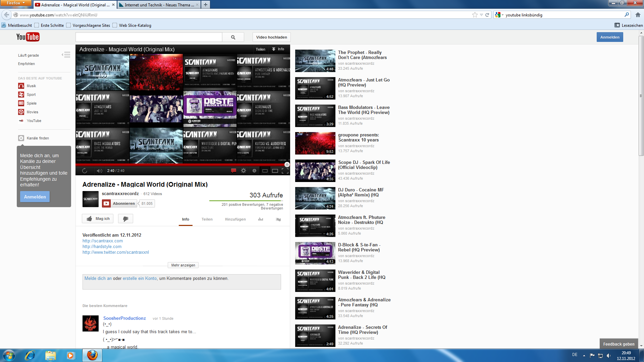Expand the Info dropdown in the player header
Screen dimensions: 644x362
[x=278, y=49]
